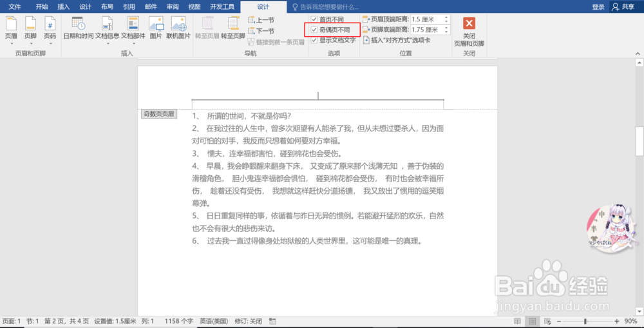Insert 日期和时间 date and time
Screen dimensions: 644x328
(79, 28)
